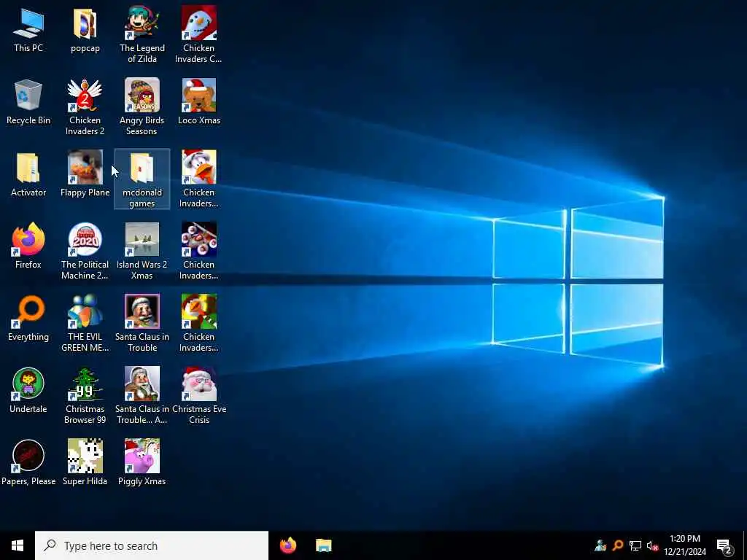
Task: Select the Everything search desktop shortcut
Action: point(28,319)
